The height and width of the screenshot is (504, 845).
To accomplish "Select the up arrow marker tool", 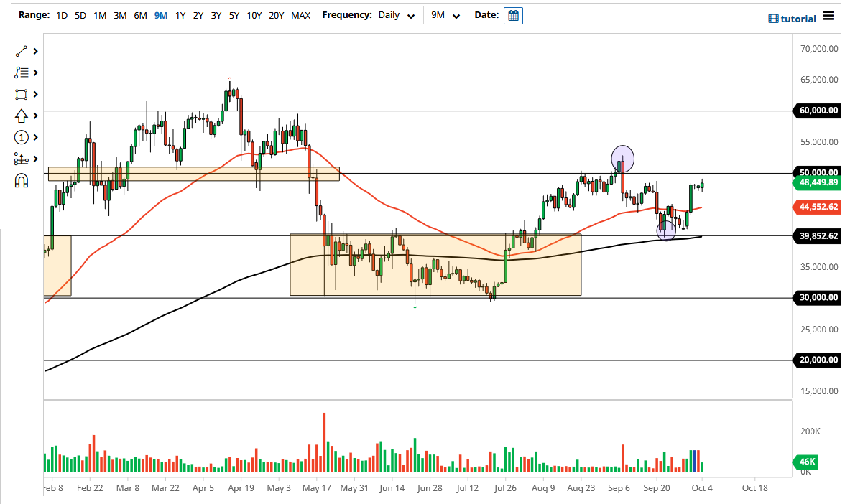I will (21, 116).
